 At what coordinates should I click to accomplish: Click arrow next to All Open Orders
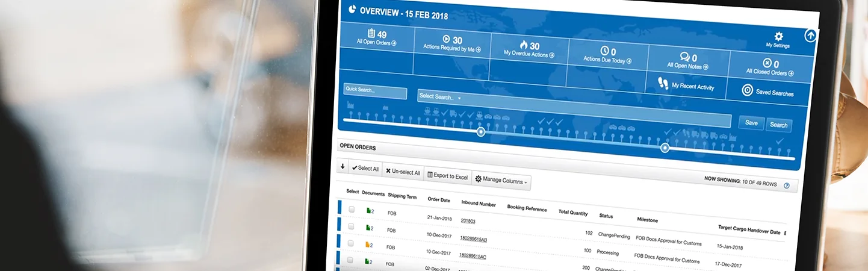coord(394,43)
